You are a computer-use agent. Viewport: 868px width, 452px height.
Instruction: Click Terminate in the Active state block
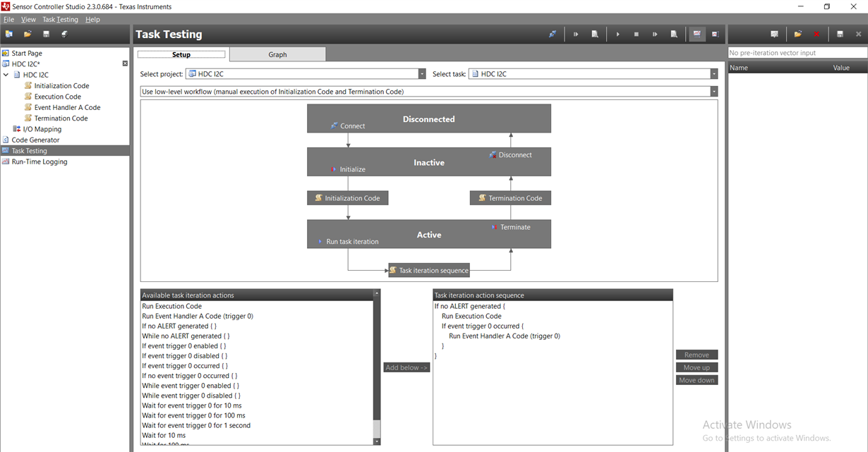point(511,227)
